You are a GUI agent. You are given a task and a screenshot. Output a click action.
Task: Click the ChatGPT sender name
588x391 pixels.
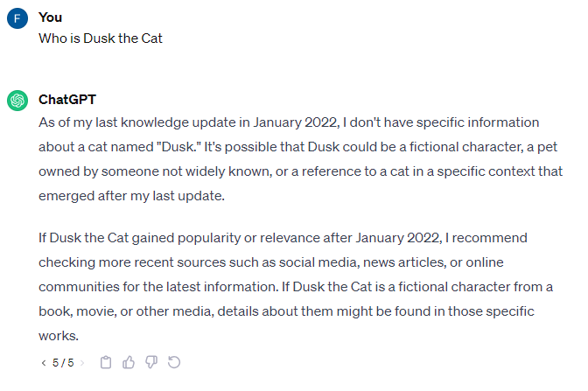(x=67, y=100)
